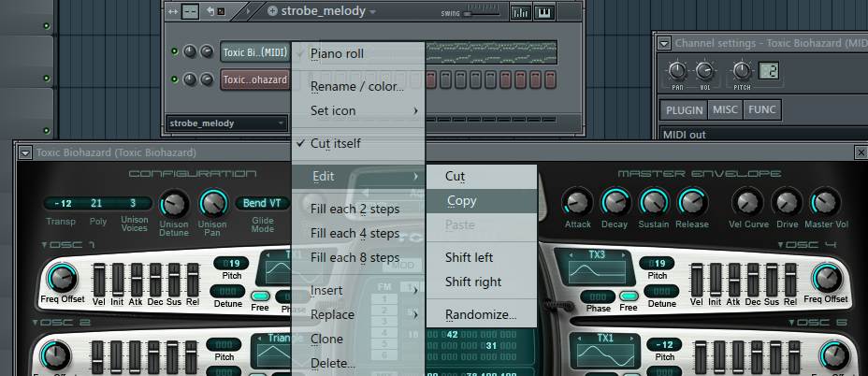The height and width of the screenshot is (376, 868).
Task: Switch to PLUGIN tab in Channel settings
Action: [685, 110]
